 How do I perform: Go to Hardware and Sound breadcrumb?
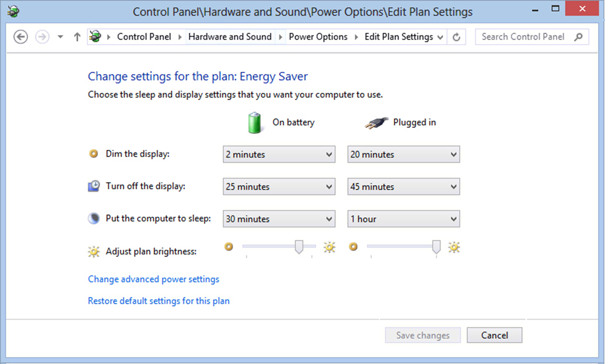(x=230, y=37)
